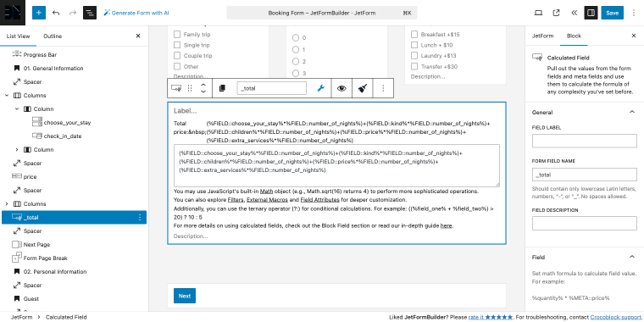Switch to the Outline tab
The width and height of the screenshot is (644, 322).
[53, 36]
